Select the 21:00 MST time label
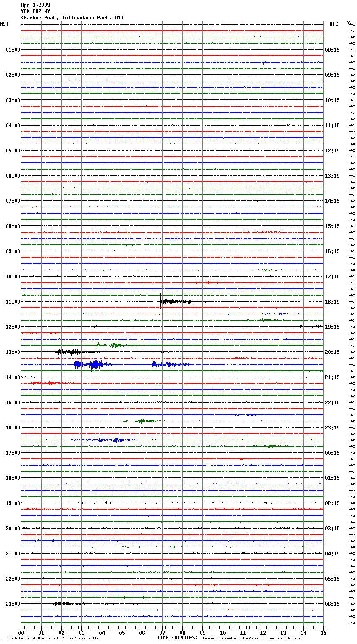357x644 pixels. coord(13,554)
